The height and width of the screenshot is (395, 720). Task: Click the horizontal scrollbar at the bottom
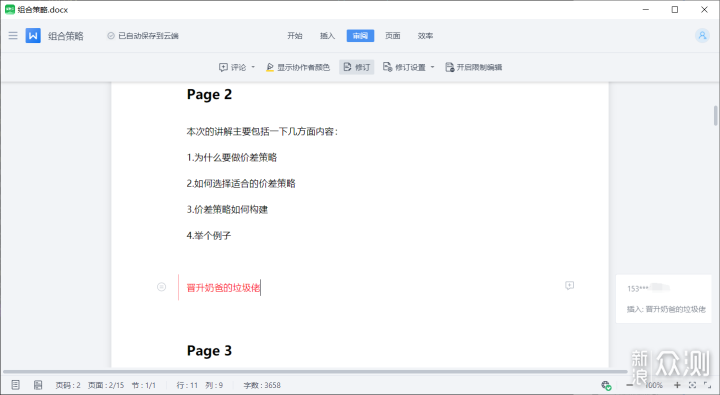click(x=315, y=371)
